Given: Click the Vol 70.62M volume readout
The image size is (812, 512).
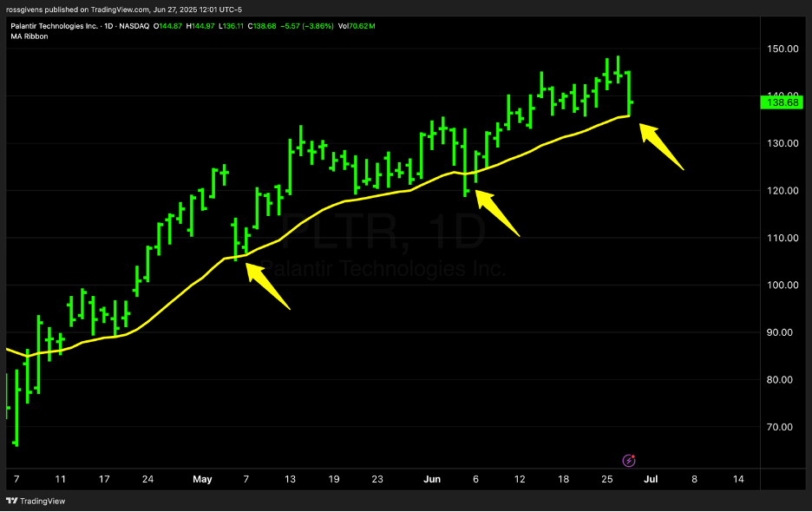Looking at the screenshot, I should click(357, 27).
